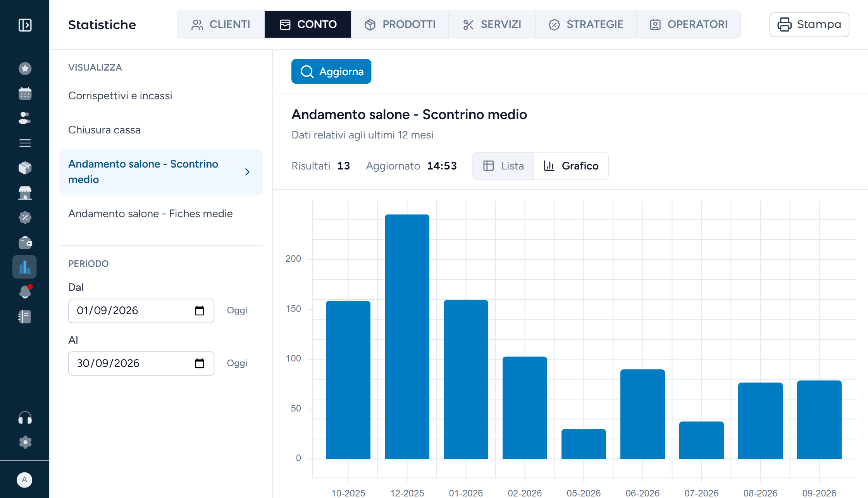
Task: Click the Al date input field
Action: pyautogui.click(x=141, y=363)
